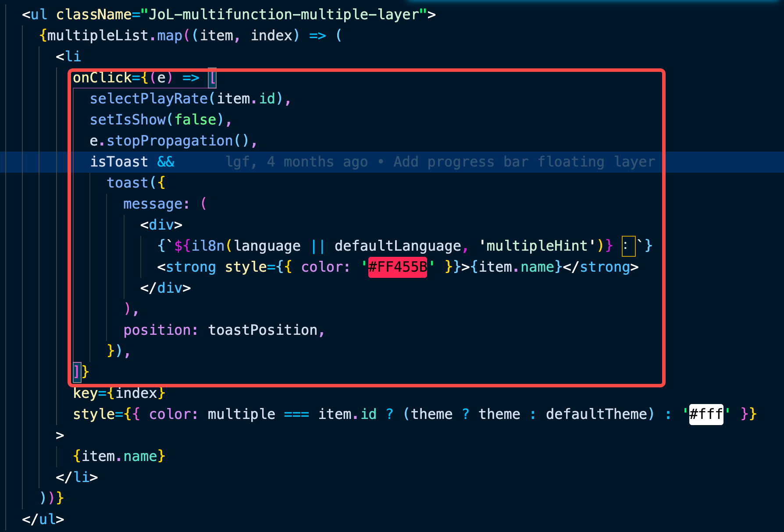This screenshot has width=784, height=532.
Task: Click the toast function call
Action: click(x=128, y=183)
